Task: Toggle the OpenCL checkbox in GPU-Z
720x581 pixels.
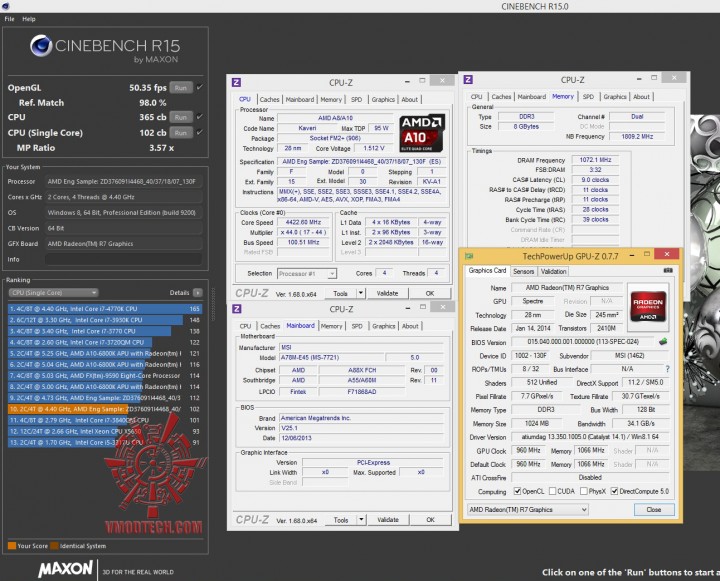Action: pyautogui.click(x=518, y=491)
